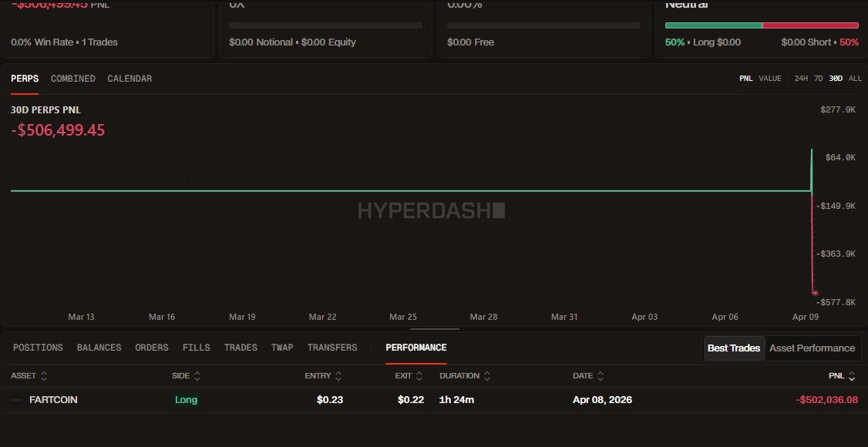
Task: Sort table by EXIT column arrows
Action: [419, 375]
